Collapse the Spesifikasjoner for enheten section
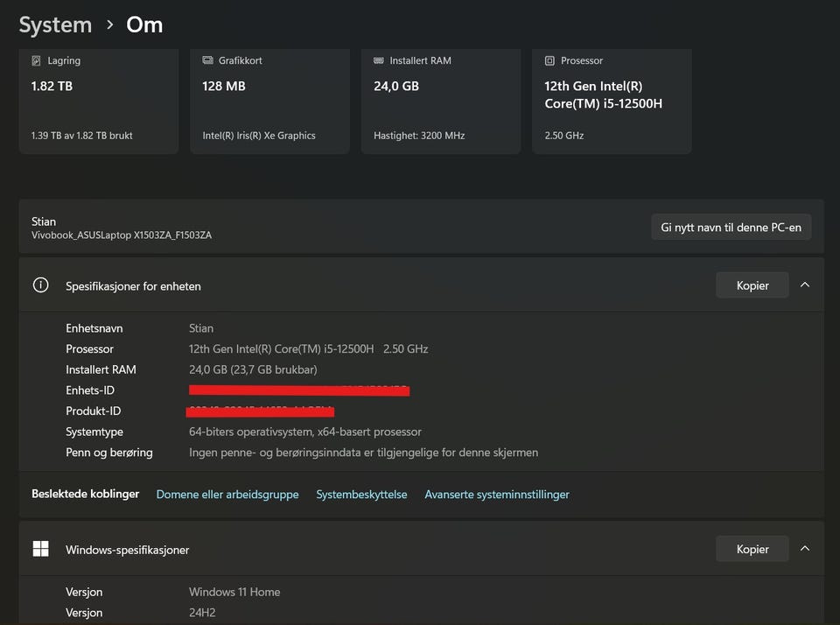The width and height of the screenshot is (840, 625). 805,285
